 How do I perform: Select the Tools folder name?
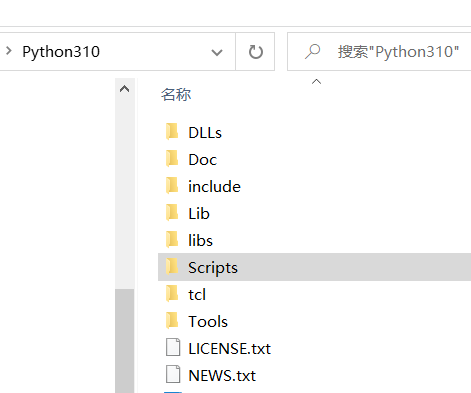pos(208,322)
